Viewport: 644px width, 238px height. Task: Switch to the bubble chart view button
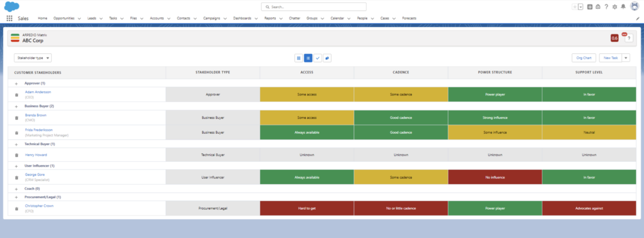click(327, 58)
